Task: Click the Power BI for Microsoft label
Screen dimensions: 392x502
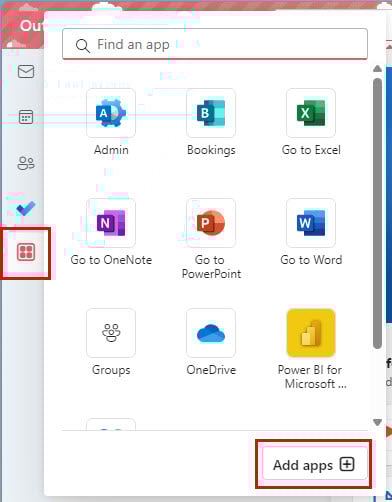Action: pyautogui.click(x=311, y=377)
